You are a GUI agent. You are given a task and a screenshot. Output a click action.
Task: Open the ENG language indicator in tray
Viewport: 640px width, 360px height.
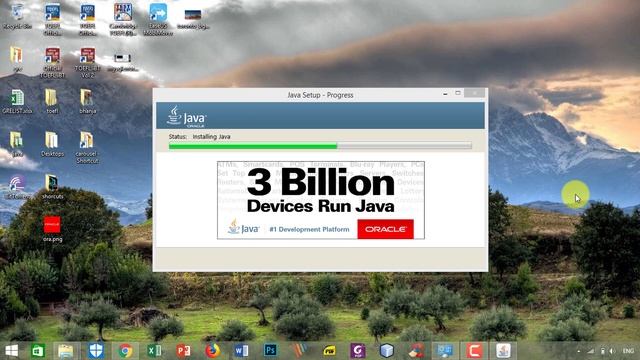(x=628, y=351)
